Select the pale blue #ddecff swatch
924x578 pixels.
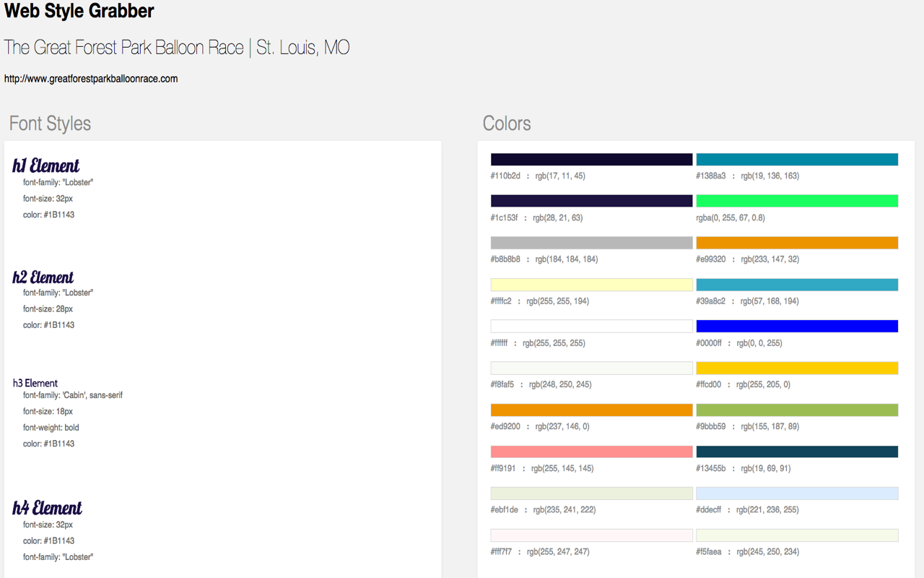pos(797,493)
